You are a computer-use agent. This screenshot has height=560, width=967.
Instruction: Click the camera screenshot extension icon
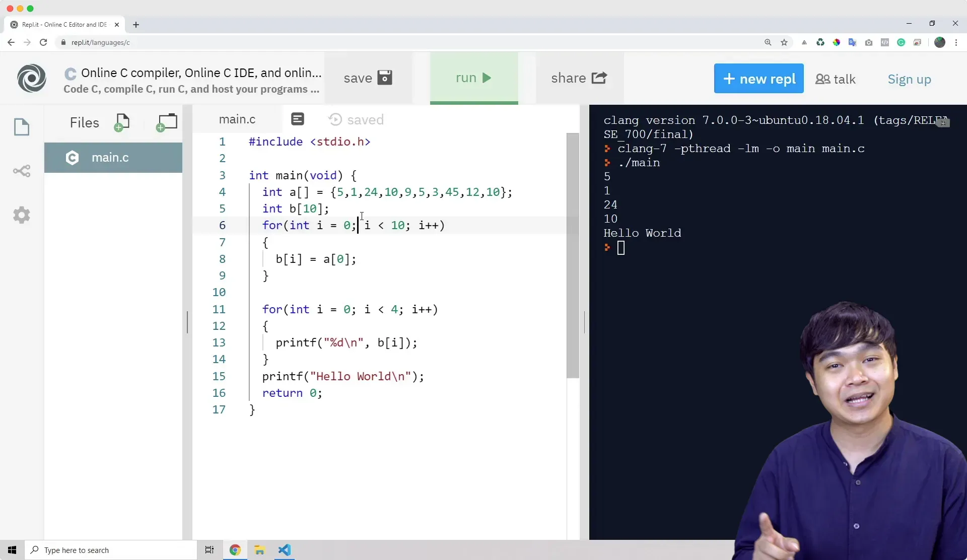coord(869,42)
